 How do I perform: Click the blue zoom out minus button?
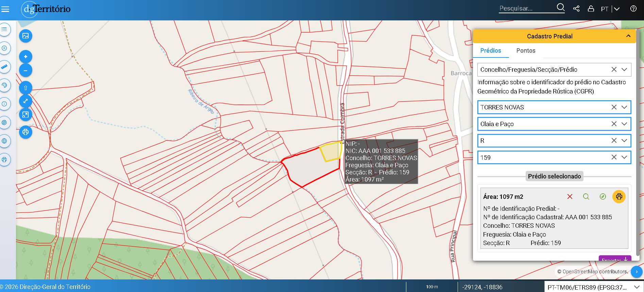point(26,70)
